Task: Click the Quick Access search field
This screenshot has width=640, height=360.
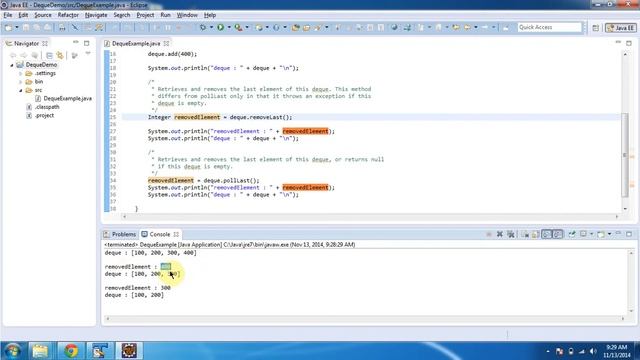Action: [x=549, y=27]
